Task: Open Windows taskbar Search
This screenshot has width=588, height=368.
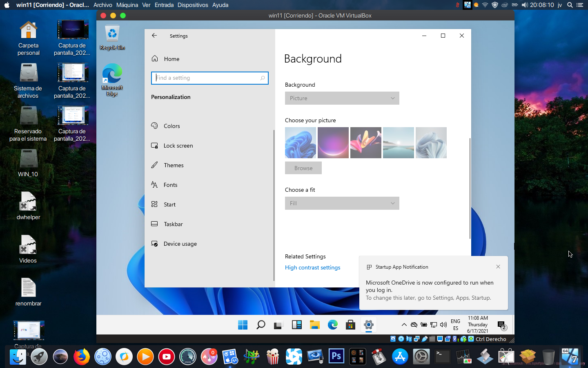Action: pyautogui.click(x=261, y=325)
